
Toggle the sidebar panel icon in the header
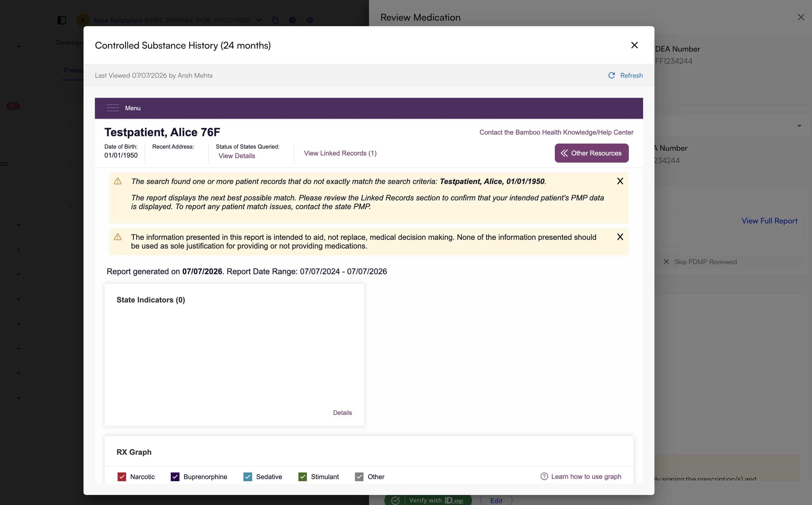[62, 20]
